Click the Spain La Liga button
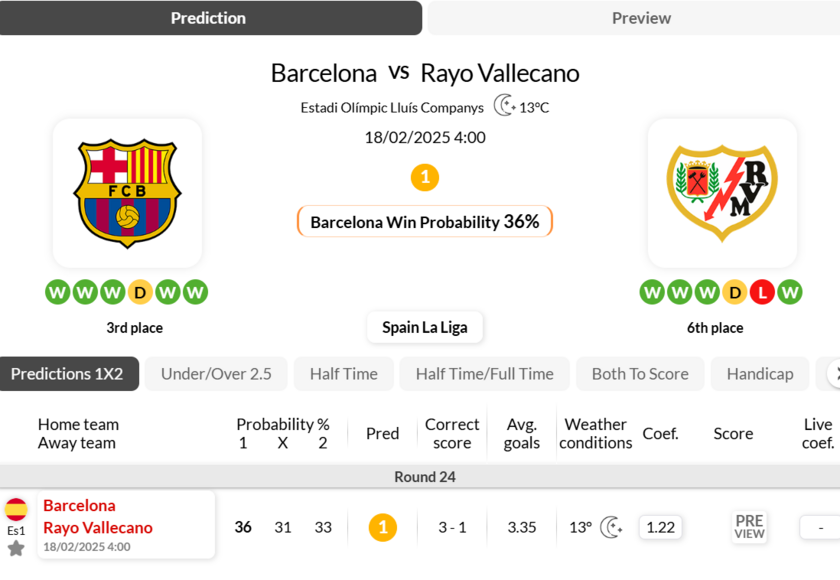This screenshot has height=580, width=840. pos(424,327)
